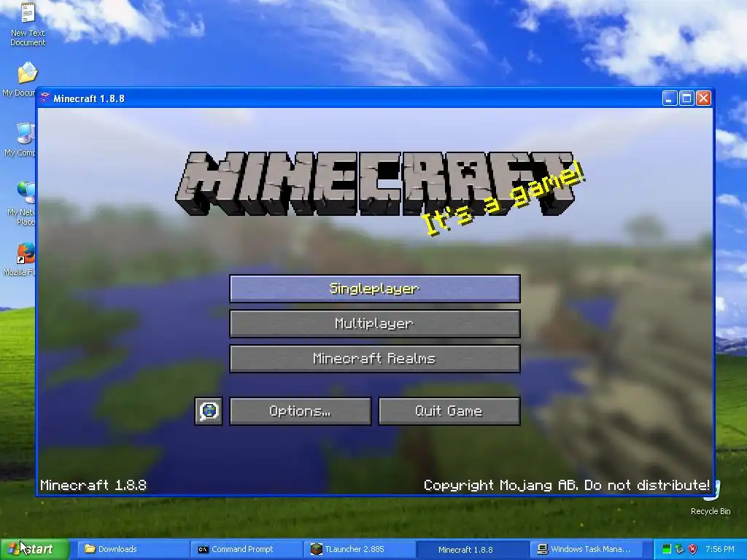Maximize the Minecraft 1.8.8 window
747x560 pixels.
point(686,98)
